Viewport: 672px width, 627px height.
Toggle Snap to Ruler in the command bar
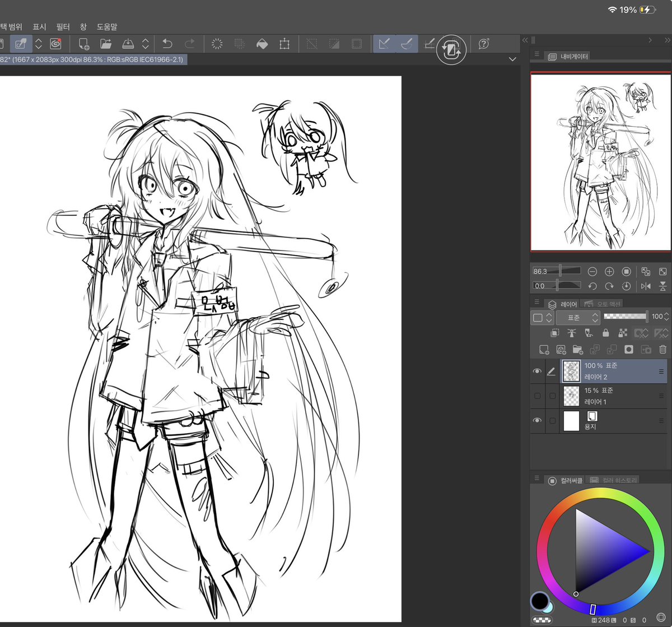(384, 44)
